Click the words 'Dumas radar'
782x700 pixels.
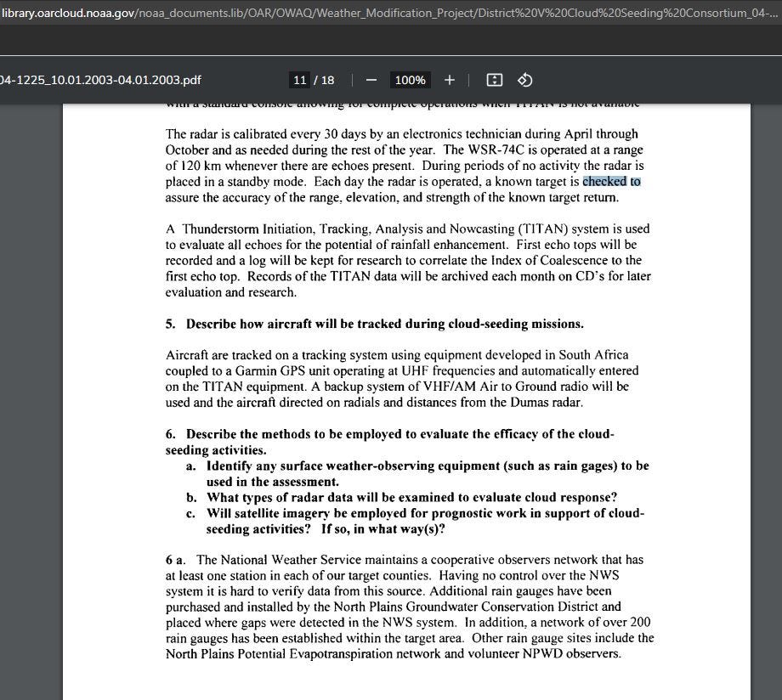click(x=546, y=403)
